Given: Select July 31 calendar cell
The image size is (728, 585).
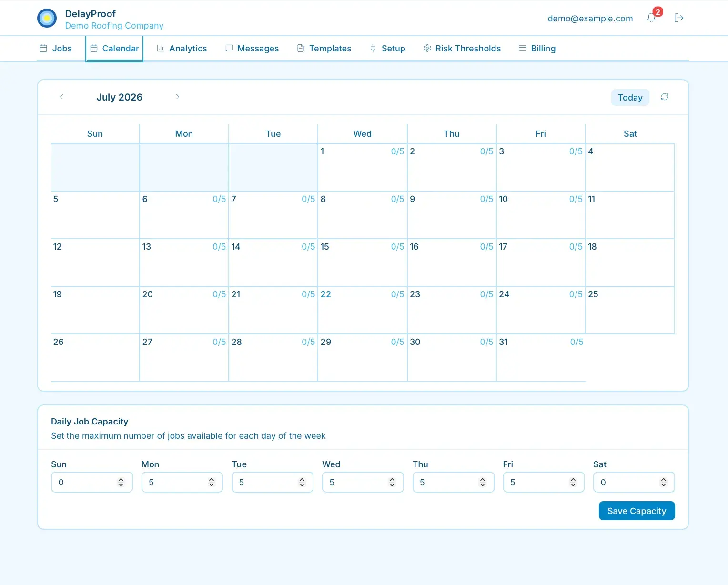Looking at the screenshot, I should [x=541, y=358].
